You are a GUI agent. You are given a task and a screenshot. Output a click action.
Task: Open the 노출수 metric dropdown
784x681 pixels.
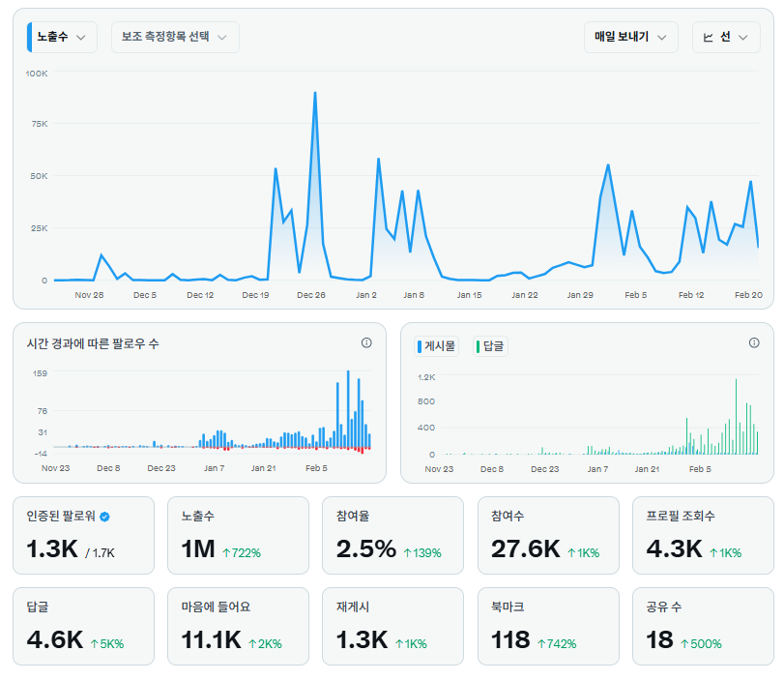(58, 37)
